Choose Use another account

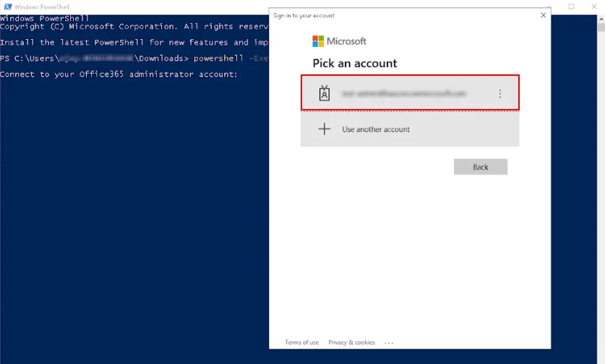pos(410,129)
